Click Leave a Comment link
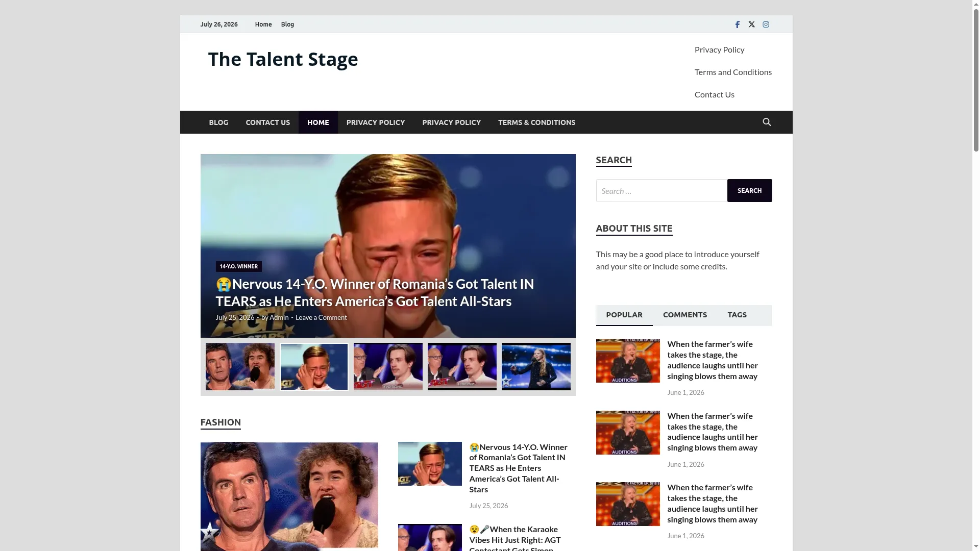This screenshot has height=551, width=980. click(321, 318)
